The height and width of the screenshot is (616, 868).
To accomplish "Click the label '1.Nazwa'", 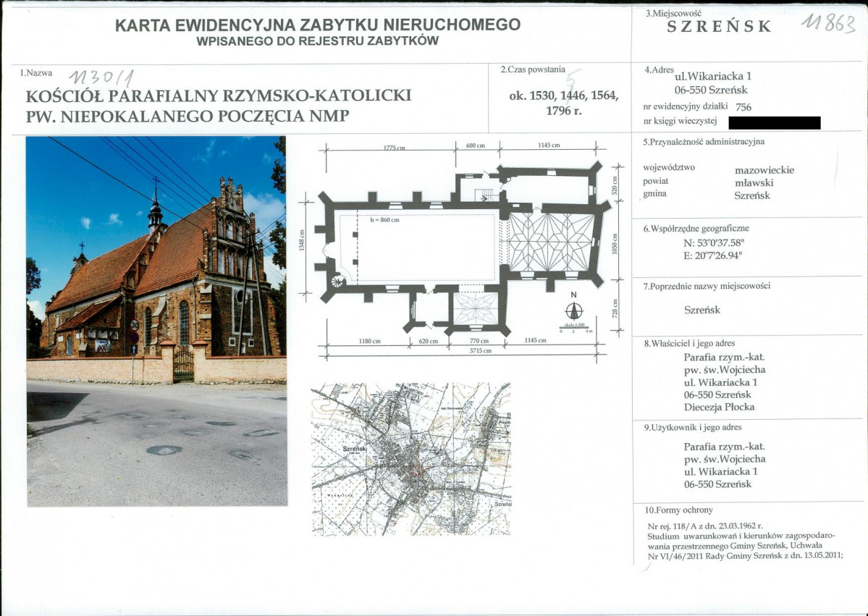I will click(x=36, y=73).
